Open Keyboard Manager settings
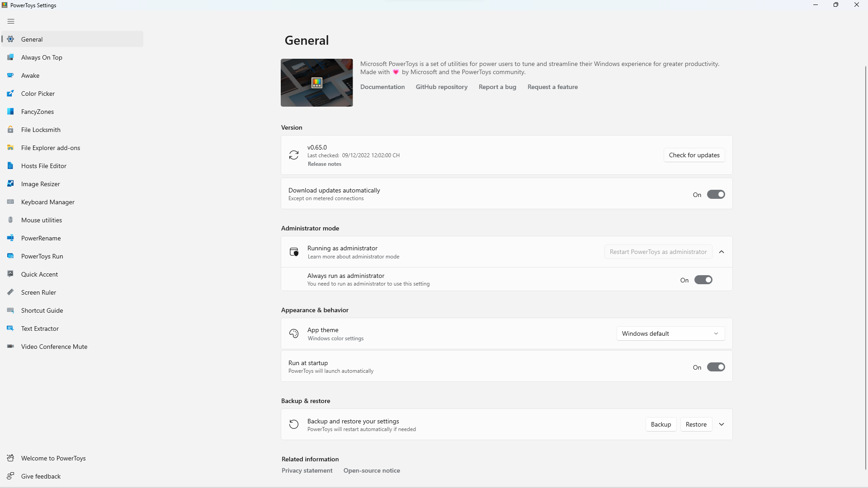This screenshot has height=488, width=868. [48, 202]
